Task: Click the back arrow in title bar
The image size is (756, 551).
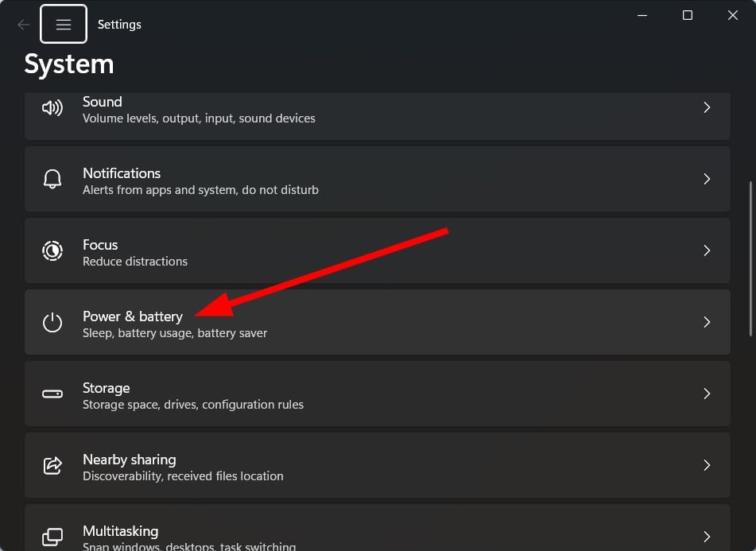Action: [23, 25]
